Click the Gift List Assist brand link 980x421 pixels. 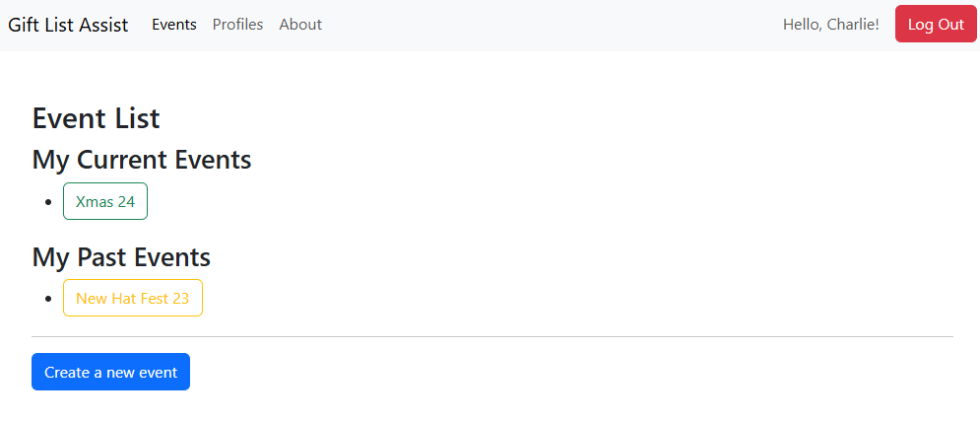(x=68, y=25)
